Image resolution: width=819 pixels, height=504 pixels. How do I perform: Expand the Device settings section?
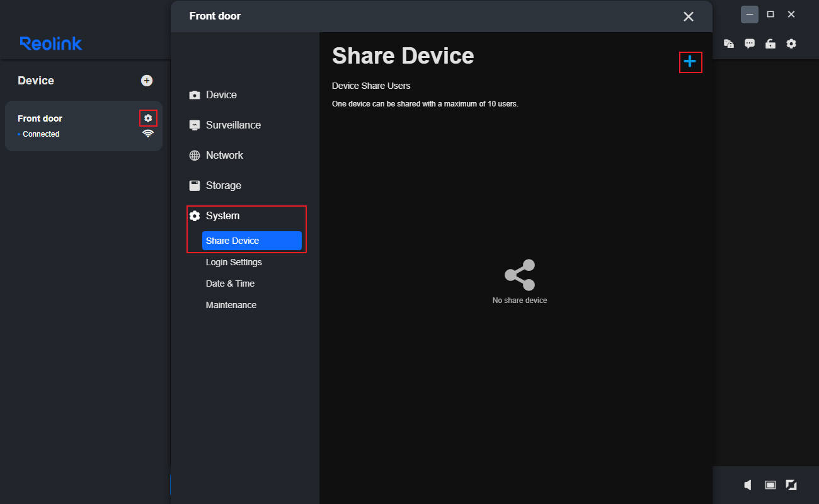(221, 94)
